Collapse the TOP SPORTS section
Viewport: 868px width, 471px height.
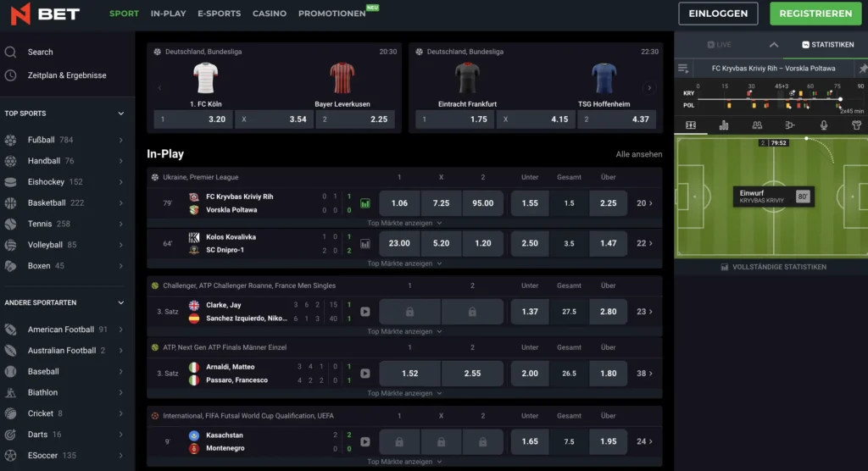click(x=120, y=114)
